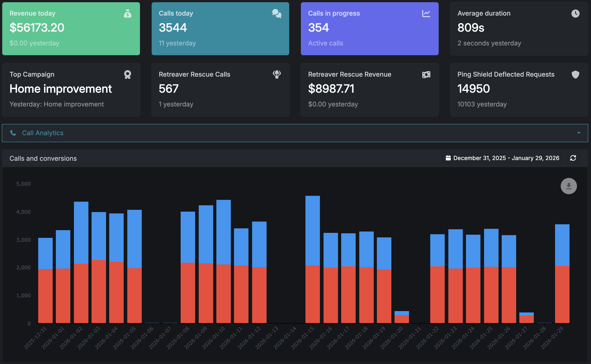Select the chat bubbles icon on Calls today card
The height and width of the screenshot is (364, 591).
pyautogui.click(x=277, y=14)
